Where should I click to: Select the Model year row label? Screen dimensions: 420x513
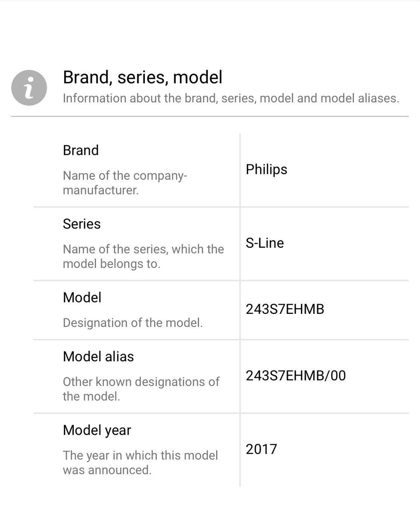click(x=97, y=431)
